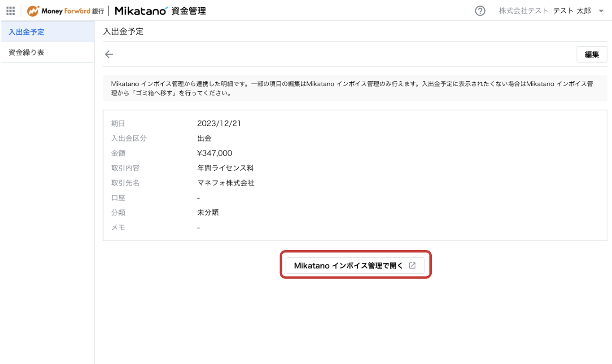This screenshot has width=612, height=364.
Task: Click the 入出金予定 page heading
Action: point(123,32)
